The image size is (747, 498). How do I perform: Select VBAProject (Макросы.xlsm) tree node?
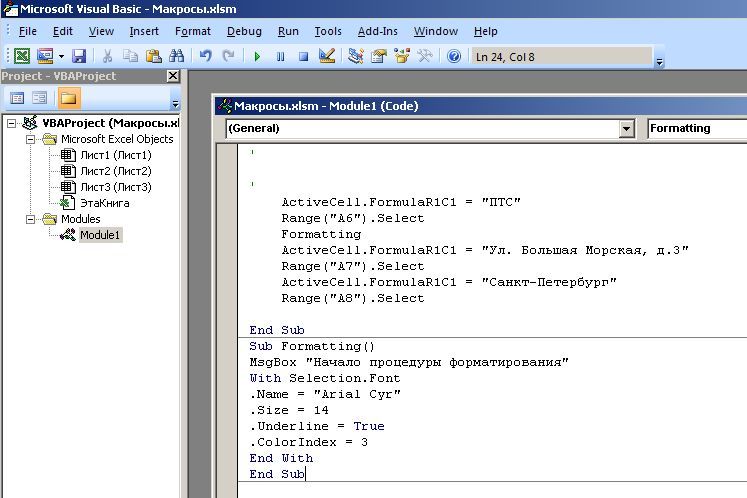[111, 123]
